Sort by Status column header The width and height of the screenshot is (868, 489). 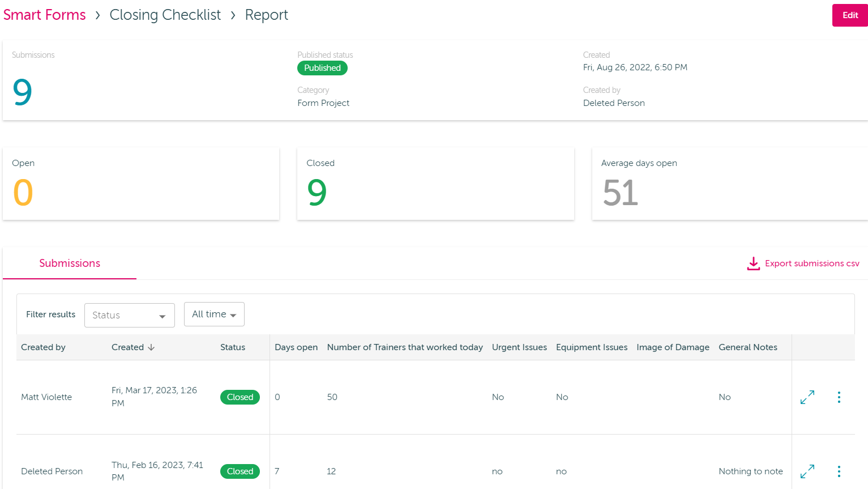click(233, 347)
